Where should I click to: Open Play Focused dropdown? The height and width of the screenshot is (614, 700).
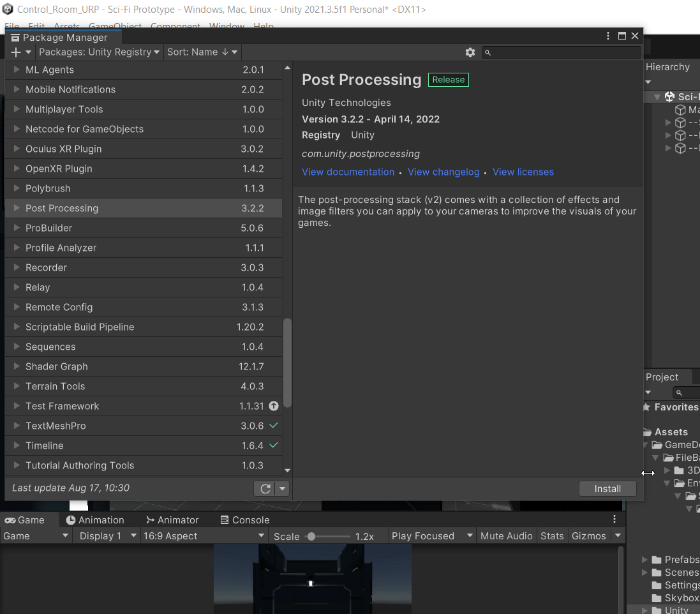432,536
